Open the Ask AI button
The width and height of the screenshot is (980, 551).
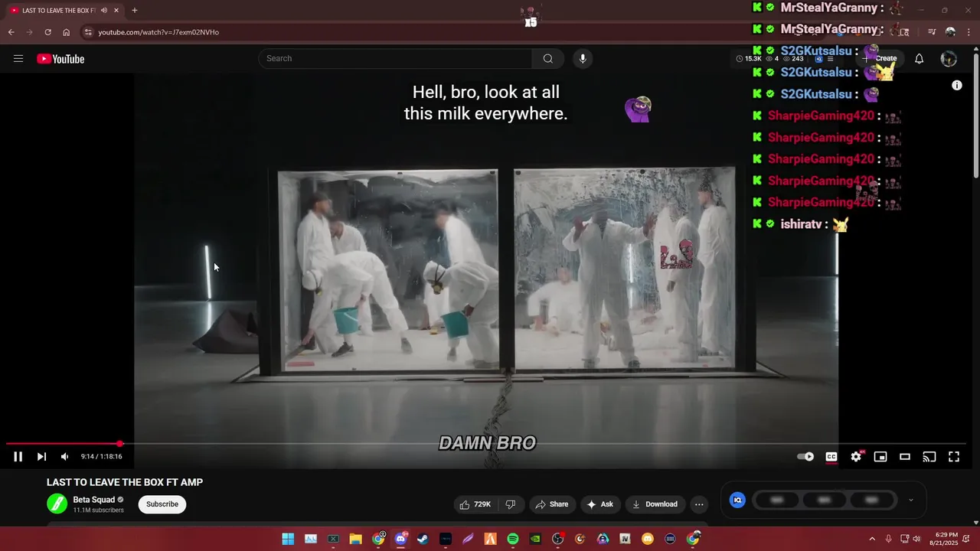click(600, 504)
